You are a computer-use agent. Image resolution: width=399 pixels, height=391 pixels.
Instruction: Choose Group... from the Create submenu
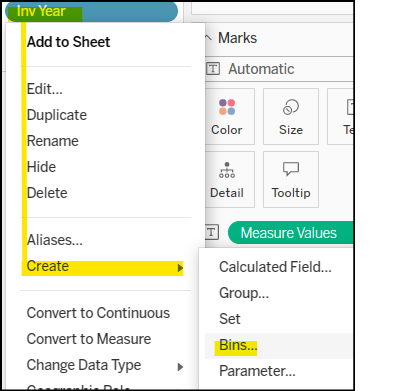(x=244, y=293)
